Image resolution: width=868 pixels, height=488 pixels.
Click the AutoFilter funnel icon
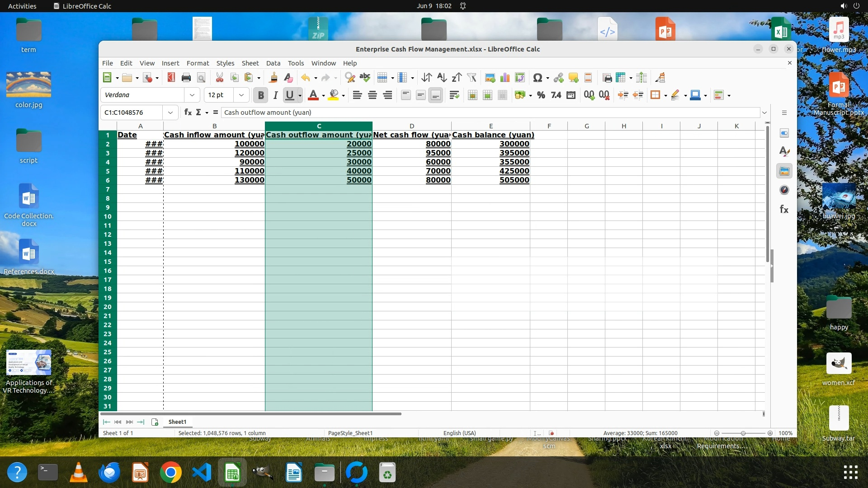click(x=472, y=78)
